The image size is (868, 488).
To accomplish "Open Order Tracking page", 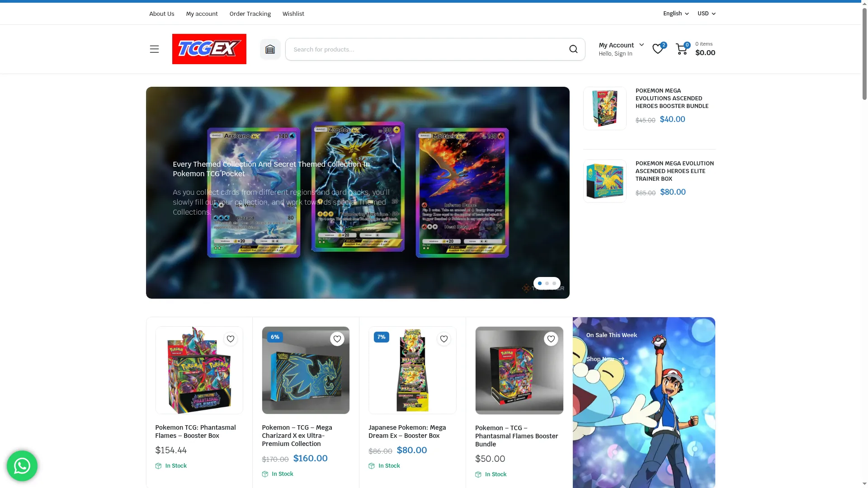I will tap(250, 14).
